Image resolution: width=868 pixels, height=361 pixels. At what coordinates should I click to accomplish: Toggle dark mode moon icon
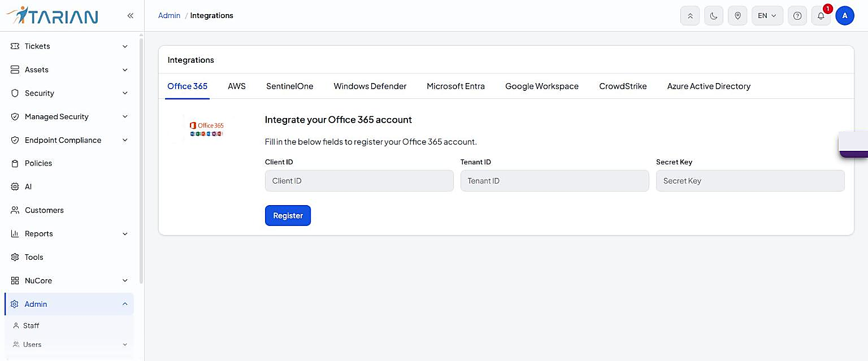(x=714, y=16)
